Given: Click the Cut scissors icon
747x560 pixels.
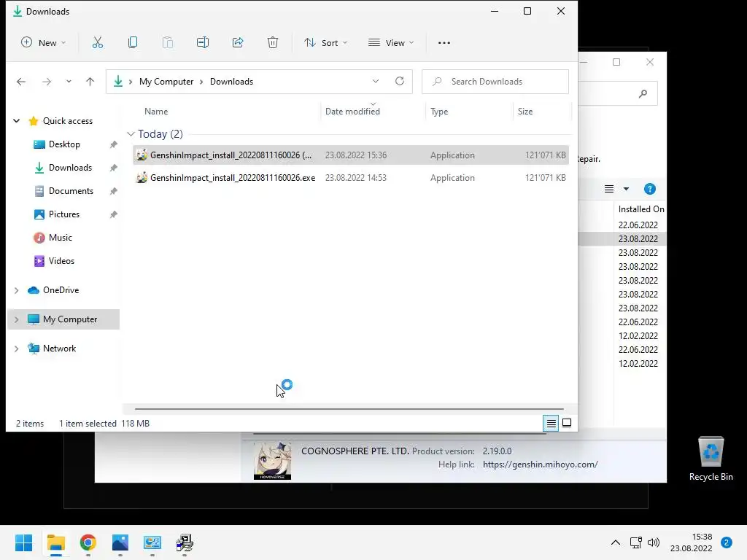Looking at the screenshot, I should pyautogui.click(x=97, y=43).
